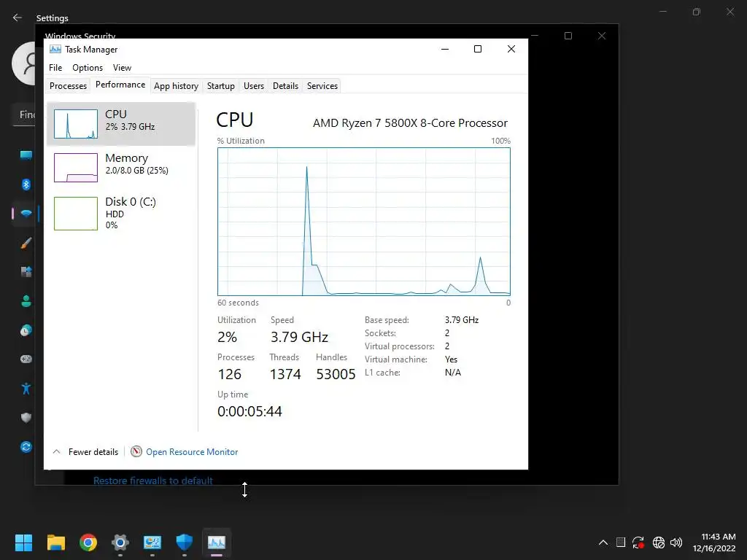Open the Services tab
The height and width of the screenshot is (560, 747).
322,86
